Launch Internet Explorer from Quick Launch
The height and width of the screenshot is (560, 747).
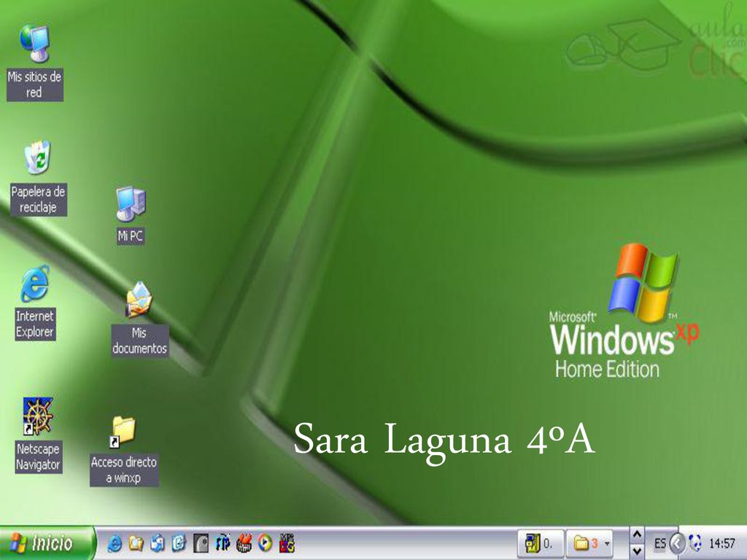point(115,543)
